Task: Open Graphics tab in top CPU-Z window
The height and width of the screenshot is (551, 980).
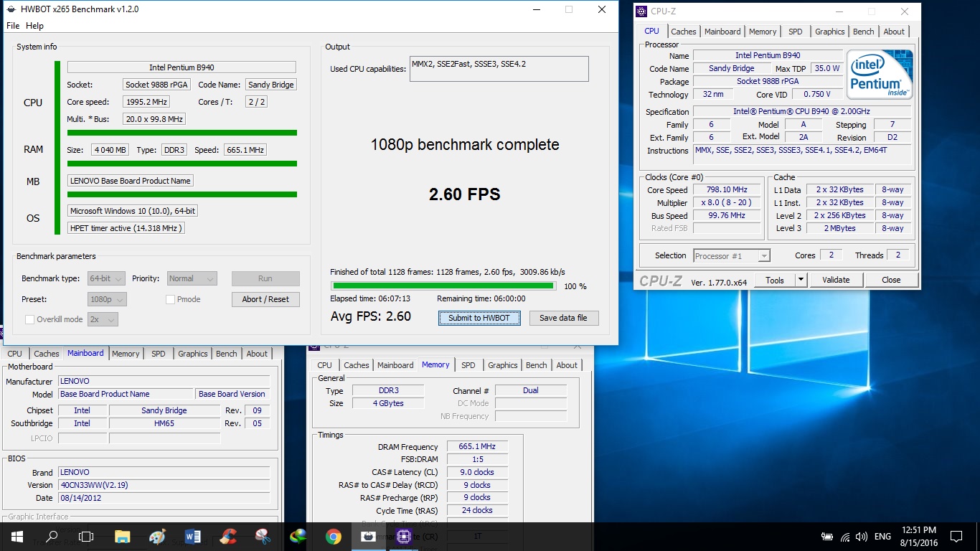Action: 830,32
